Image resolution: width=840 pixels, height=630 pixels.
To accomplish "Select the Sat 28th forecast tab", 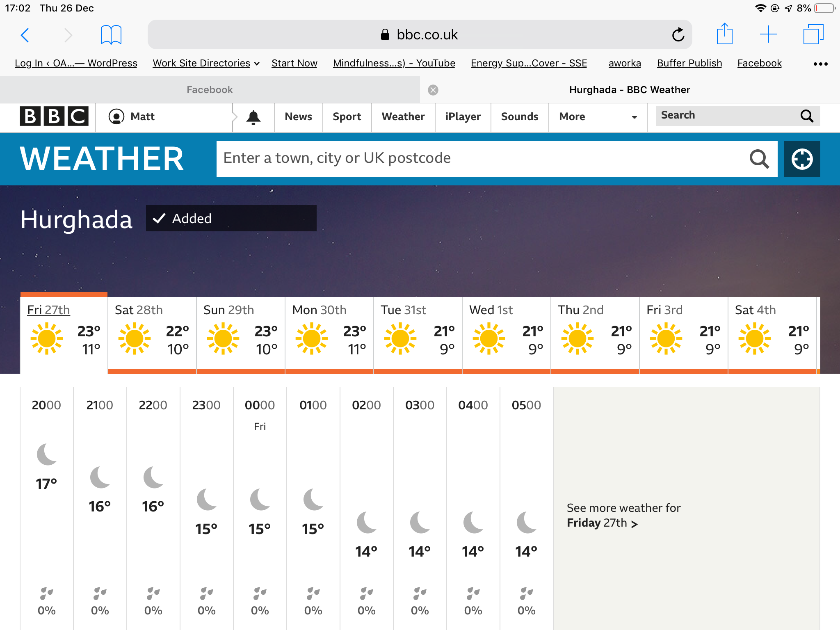I will pos(152,333).
